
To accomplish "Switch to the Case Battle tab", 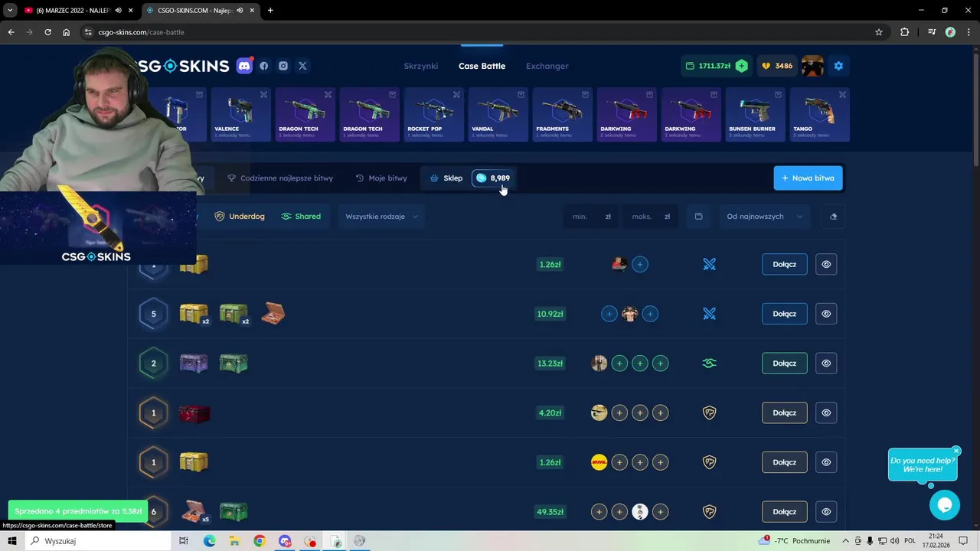I will click(x=482, y=66).
